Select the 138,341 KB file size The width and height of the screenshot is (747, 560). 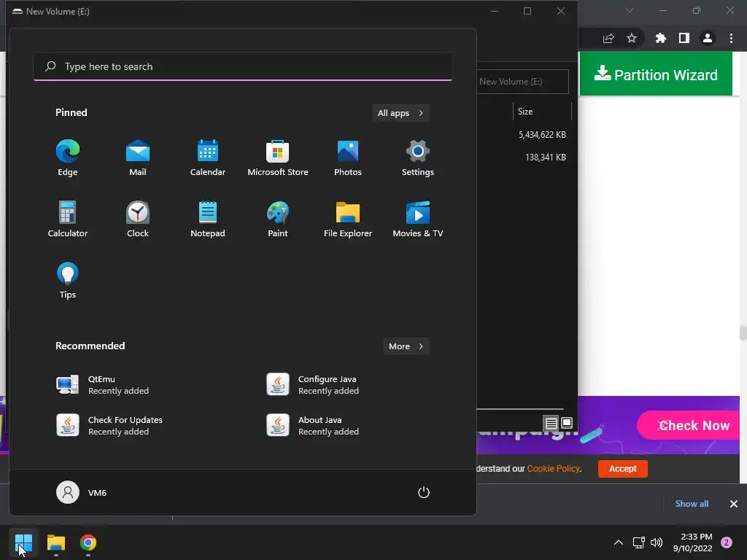pos(546,157)
